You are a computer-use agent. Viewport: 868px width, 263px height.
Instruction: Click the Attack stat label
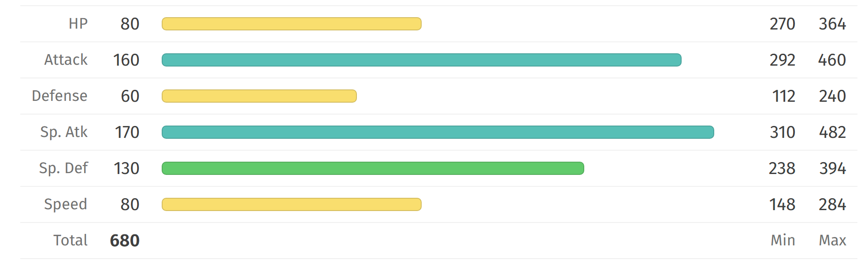[x=66, y=60]
